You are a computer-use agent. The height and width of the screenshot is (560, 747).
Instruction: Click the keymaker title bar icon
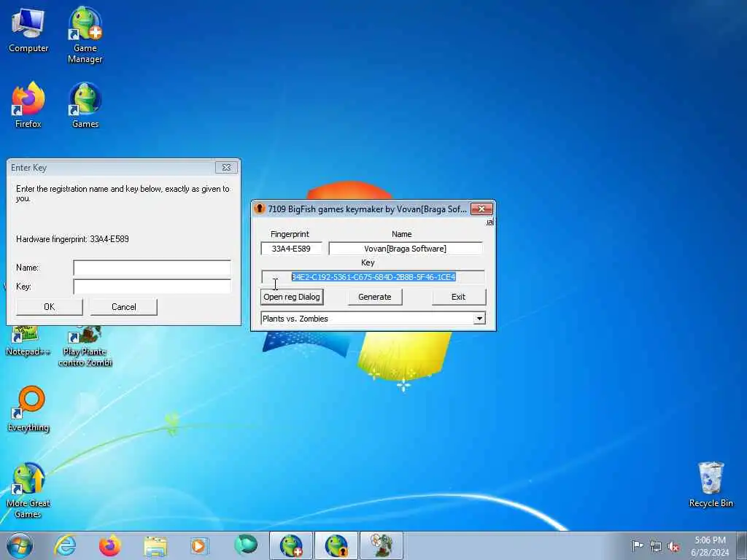(259, 209)
